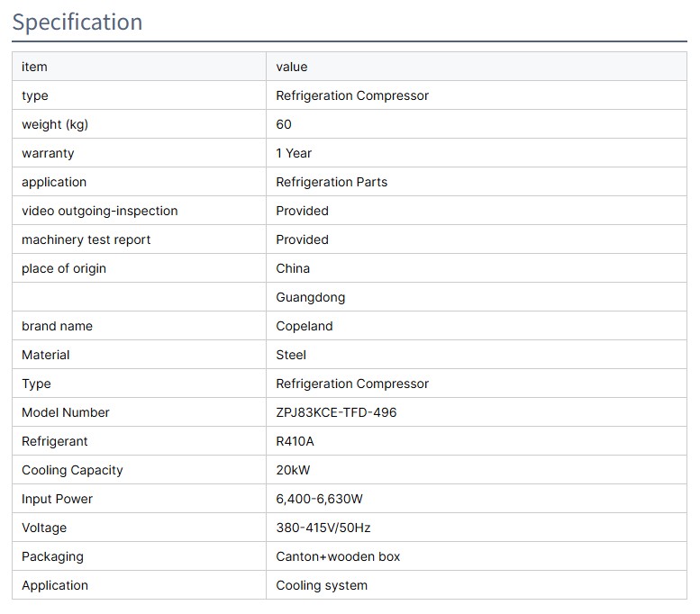Select the "value" column header cell
This screenshot has height=614, width=700.
click(292, 67)
